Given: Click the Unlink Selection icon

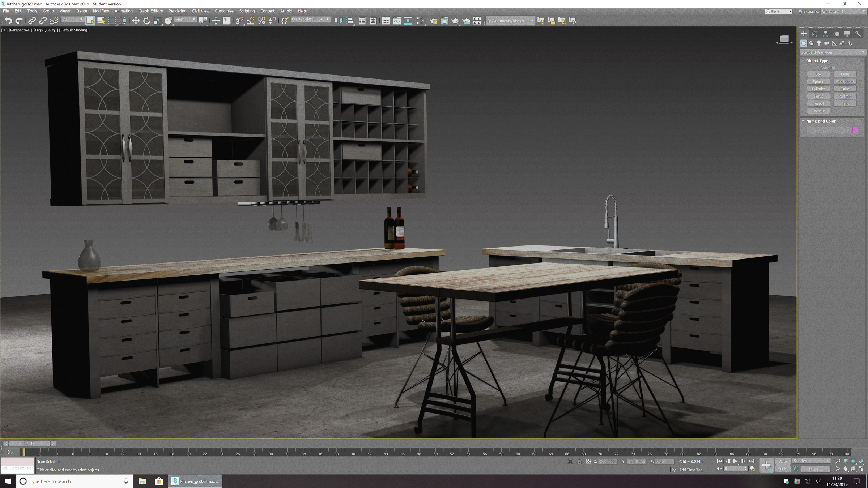Looking at the screenshot, I should point(43,21).
